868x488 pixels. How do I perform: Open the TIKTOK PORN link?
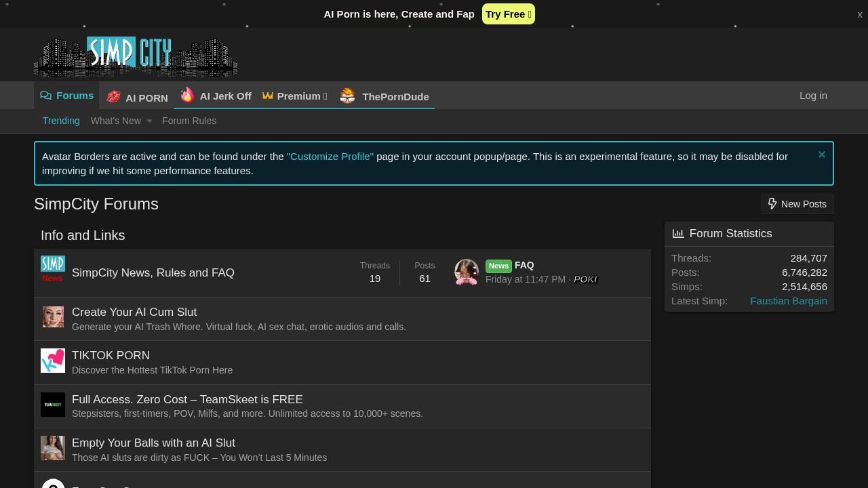[111, 355]
